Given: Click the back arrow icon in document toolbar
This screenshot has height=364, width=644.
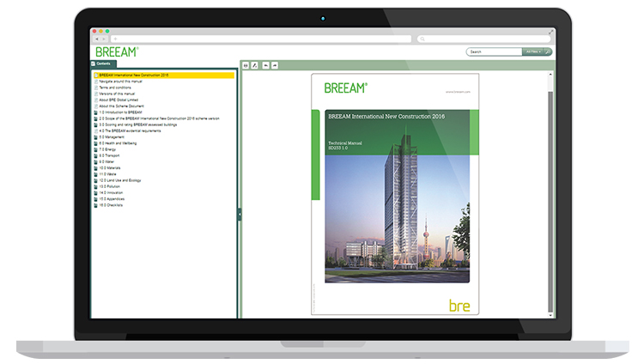Looking at the screenshot, I should click(x=265, y=65).
